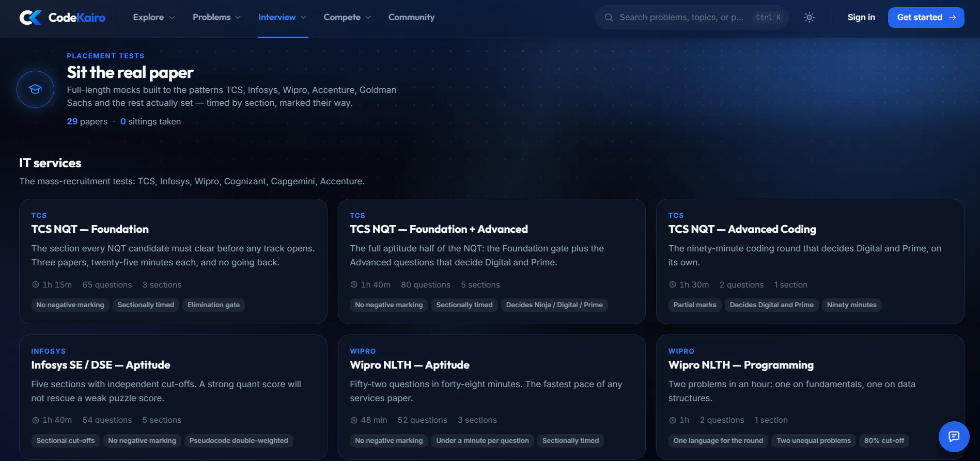Click the Under a minute per question tag
The image size is (980, 461).
(483, 441)
